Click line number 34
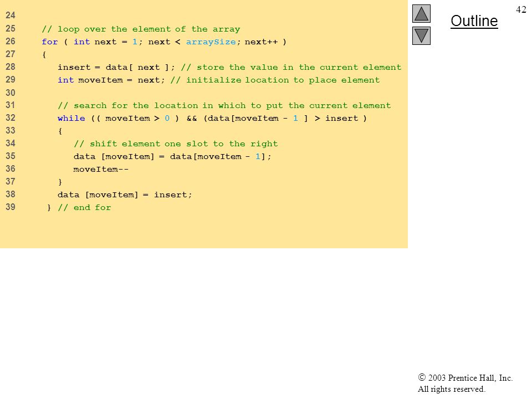Image resolution: width=532 pixels, height=399 pixels. click(11, 144)
